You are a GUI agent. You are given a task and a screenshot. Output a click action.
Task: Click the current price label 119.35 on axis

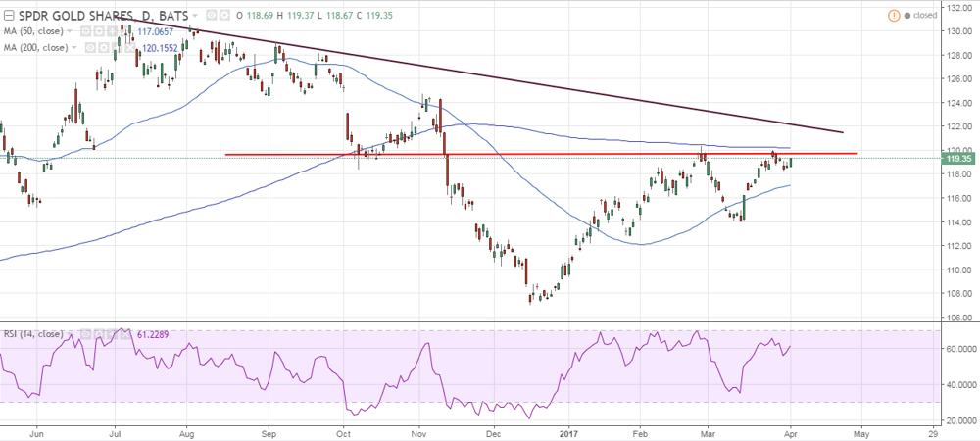click(x=958, y=159)
